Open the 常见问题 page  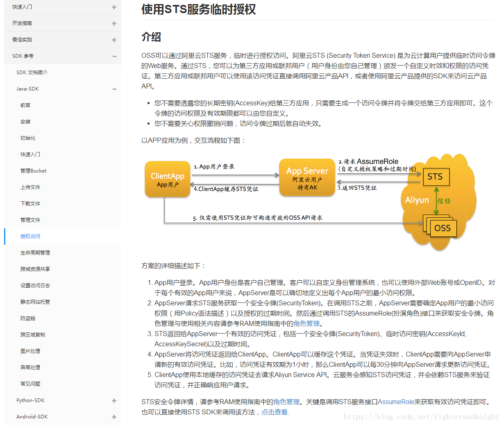[30, 384]
